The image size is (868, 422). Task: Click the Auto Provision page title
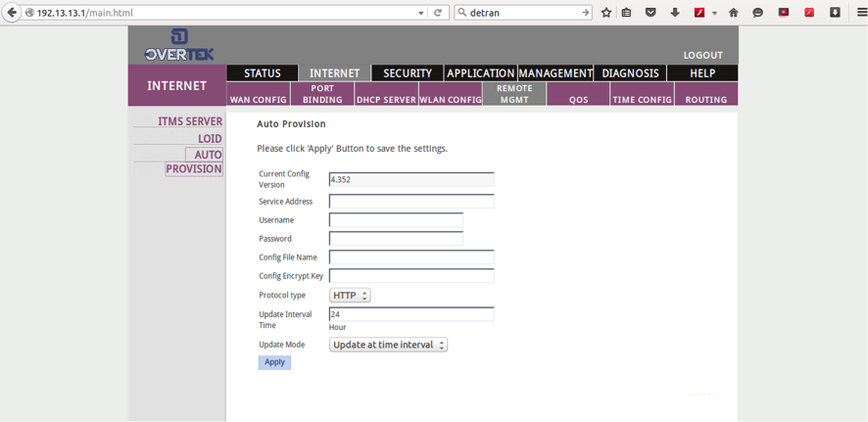coord(291,124)
